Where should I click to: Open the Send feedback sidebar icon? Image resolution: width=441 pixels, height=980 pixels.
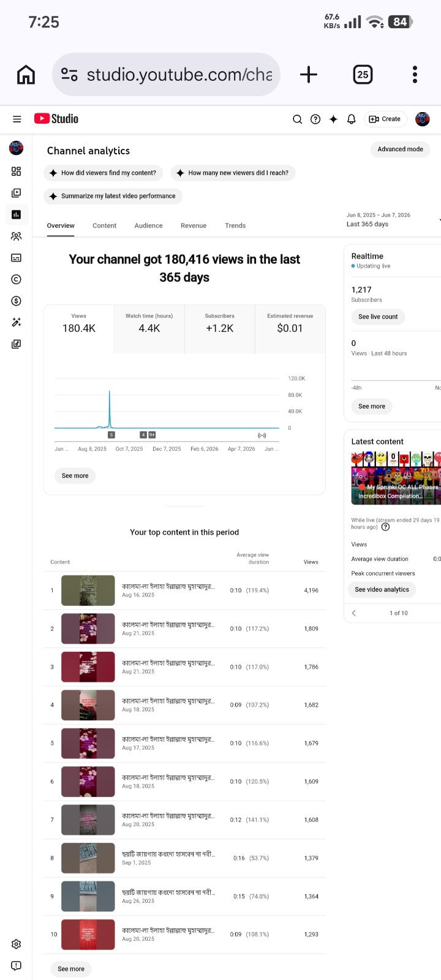[x=17, y=966]
